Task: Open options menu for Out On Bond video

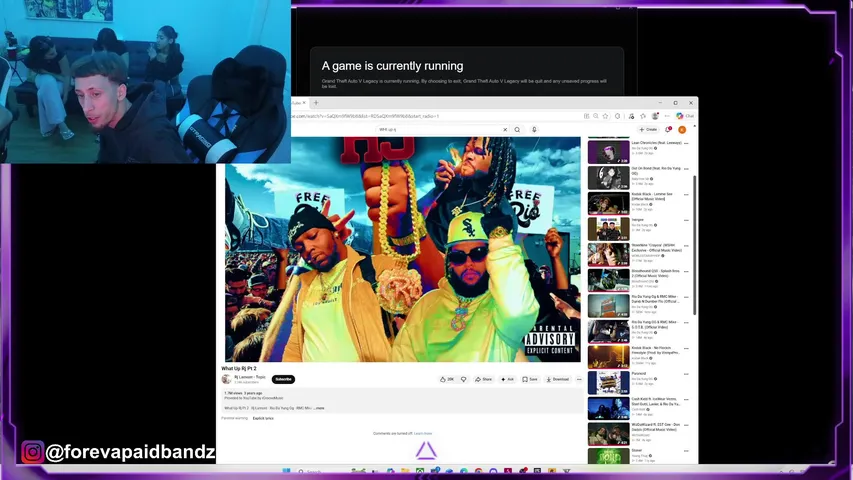Action: (x=686, y=169)
